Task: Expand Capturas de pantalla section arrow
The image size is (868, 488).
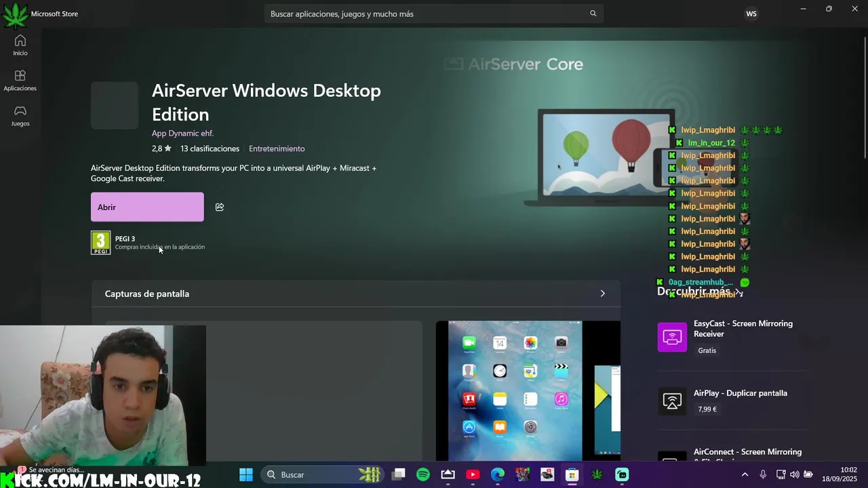Action: [602, 293]
